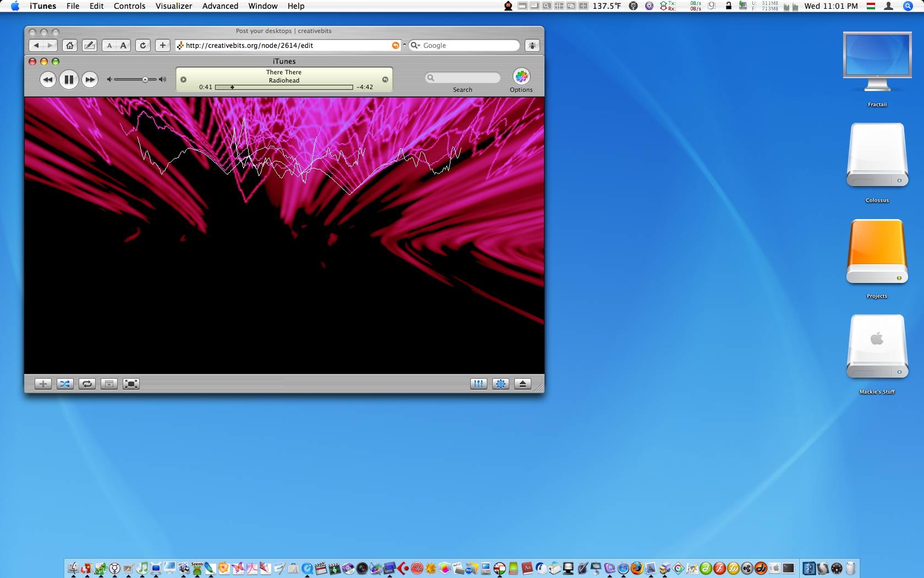Skip forward to next track

90,79
